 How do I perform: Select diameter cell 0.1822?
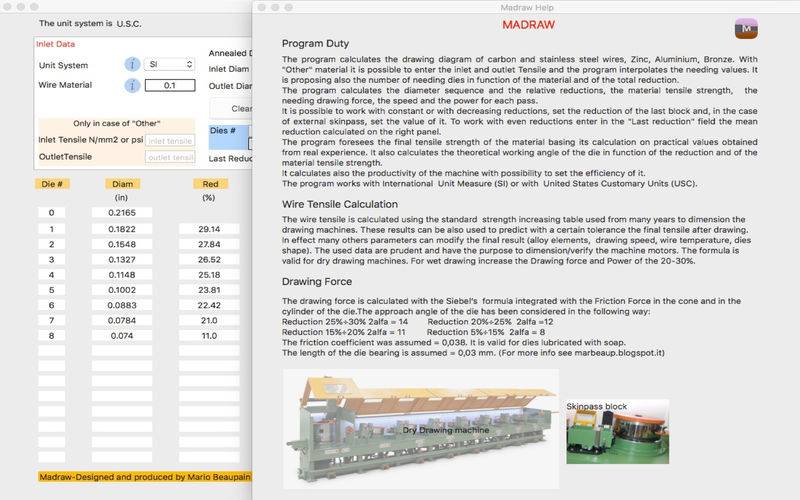(122, 229)
